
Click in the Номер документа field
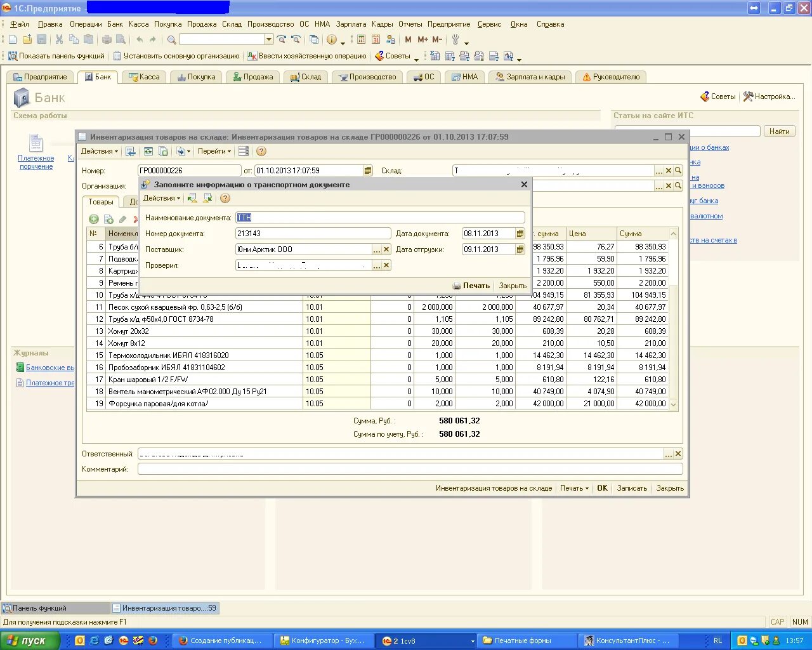tap(313, 234)
